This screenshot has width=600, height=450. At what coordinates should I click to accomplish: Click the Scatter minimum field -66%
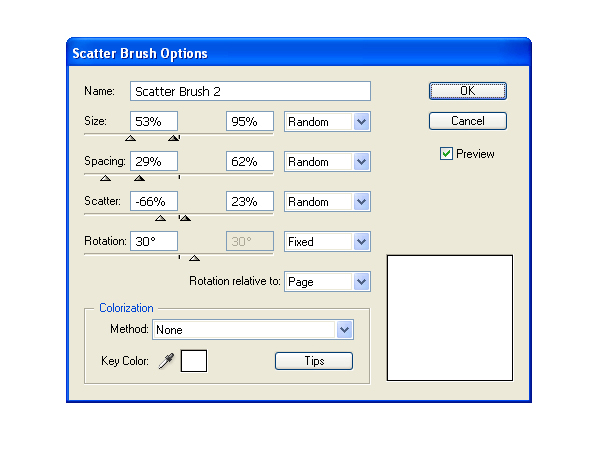[x=154, y=201]
